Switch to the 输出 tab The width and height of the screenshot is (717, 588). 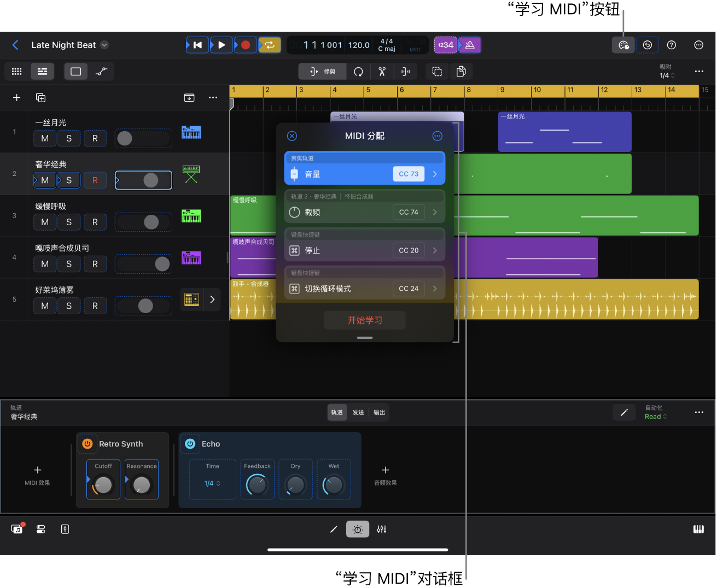(x=380, y=413)
